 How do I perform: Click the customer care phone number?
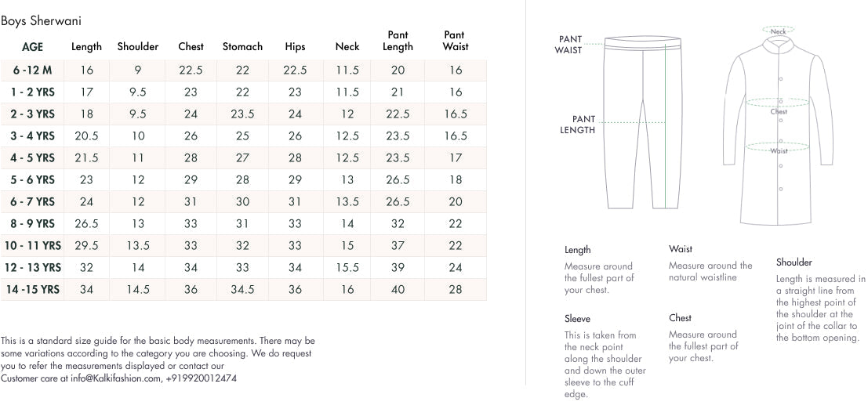(202, 378)
